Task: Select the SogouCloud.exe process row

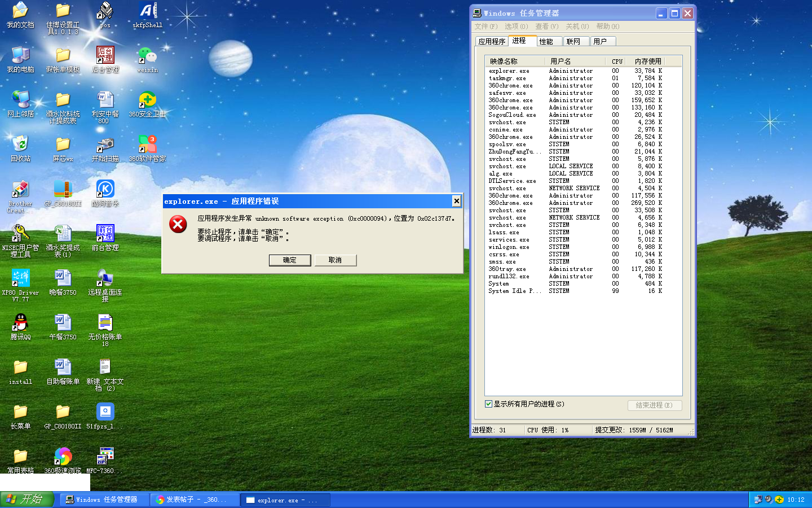Action: click(x=584, y=115)
